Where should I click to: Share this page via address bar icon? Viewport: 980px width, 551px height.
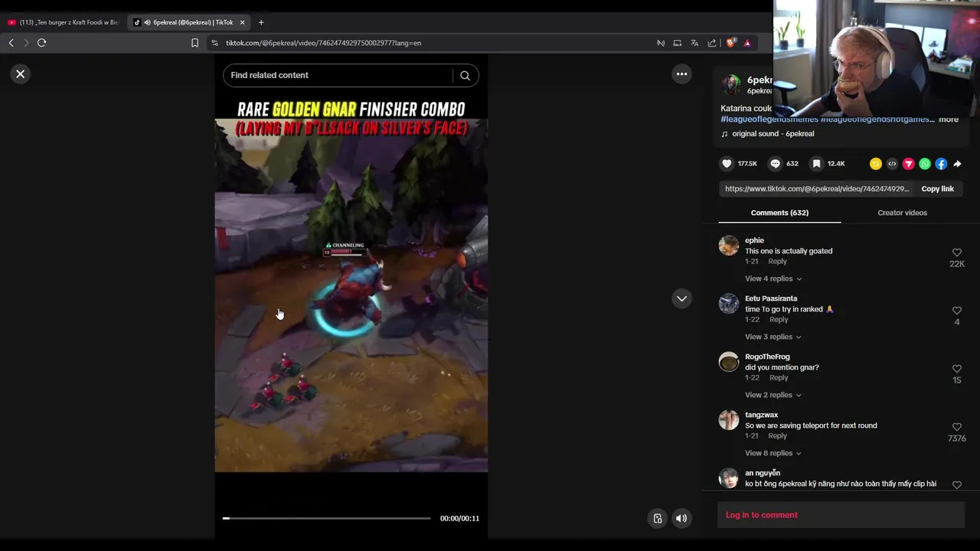point(712,43)
